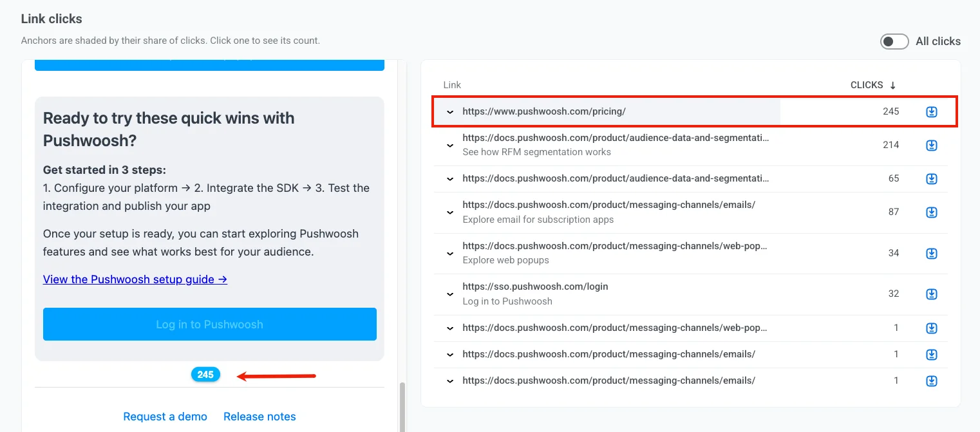
Task: Download data for 34-click web popups link
Action: (x=931, y=254)
